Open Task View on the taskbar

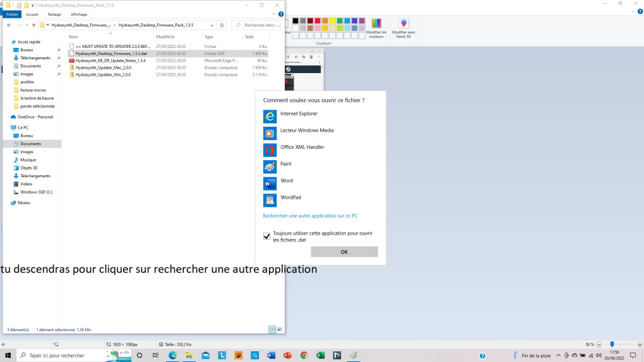(155, 356)
